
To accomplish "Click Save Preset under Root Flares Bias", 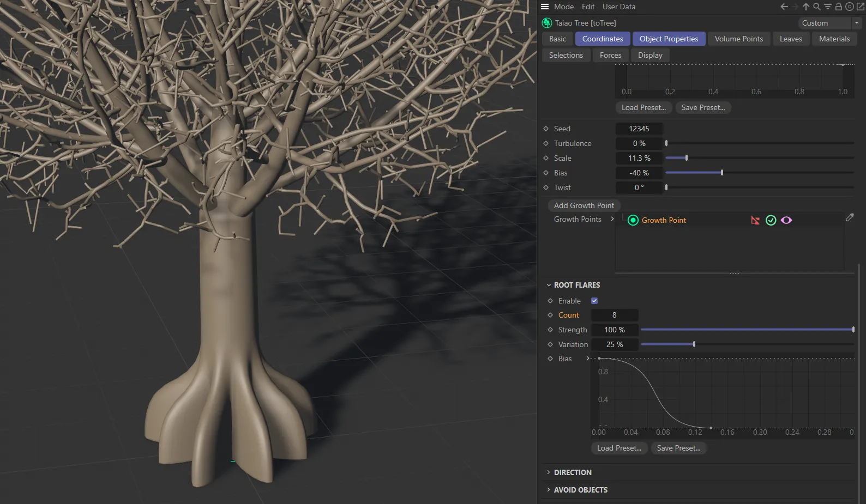I will click(x=678, y=448).
